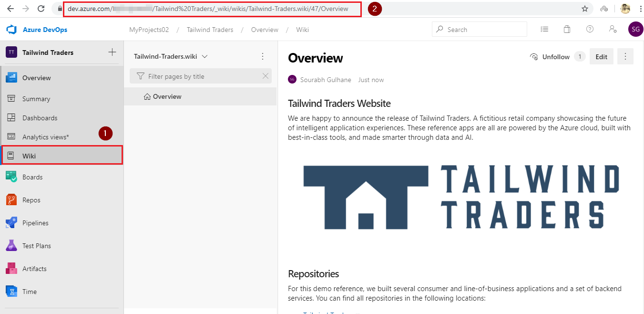Viewport: 644px width, 314px height.
Task: Click the Unfollow button
Action: point(550,57)
